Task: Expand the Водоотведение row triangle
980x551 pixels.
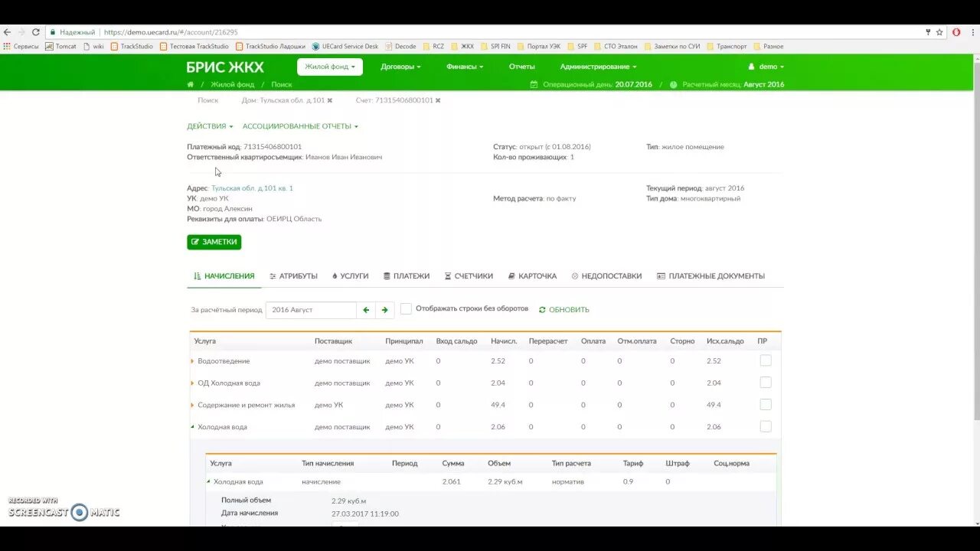Action: [193, 361]
